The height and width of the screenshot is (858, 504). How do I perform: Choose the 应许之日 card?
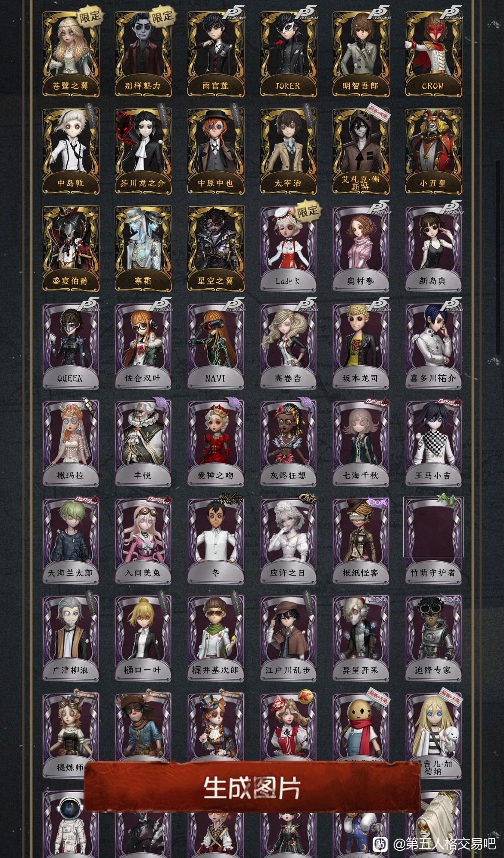coord(288,540)
